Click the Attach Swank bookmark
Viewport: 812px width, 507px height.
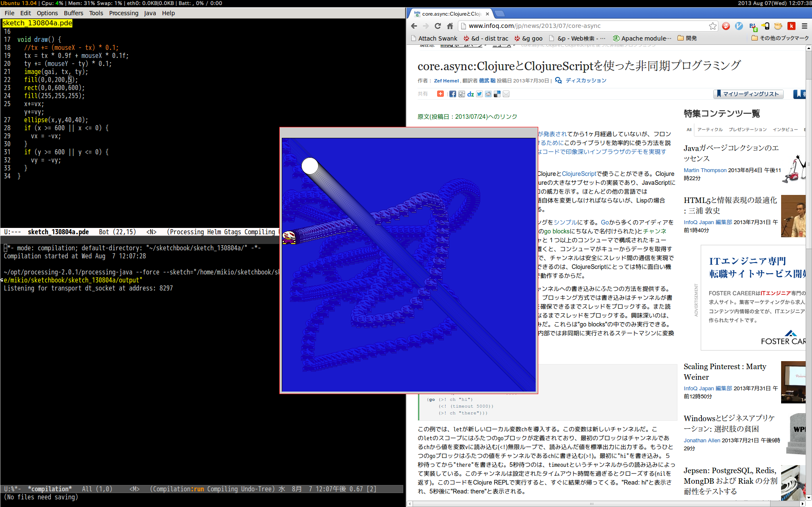pos(434,38)
